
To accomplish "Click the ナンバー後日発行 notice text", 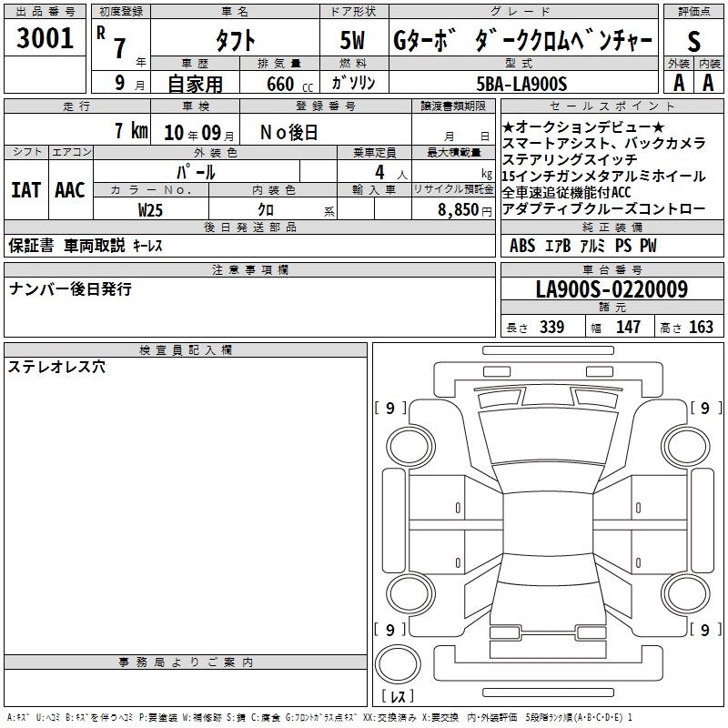I will (x=70, y=288).
